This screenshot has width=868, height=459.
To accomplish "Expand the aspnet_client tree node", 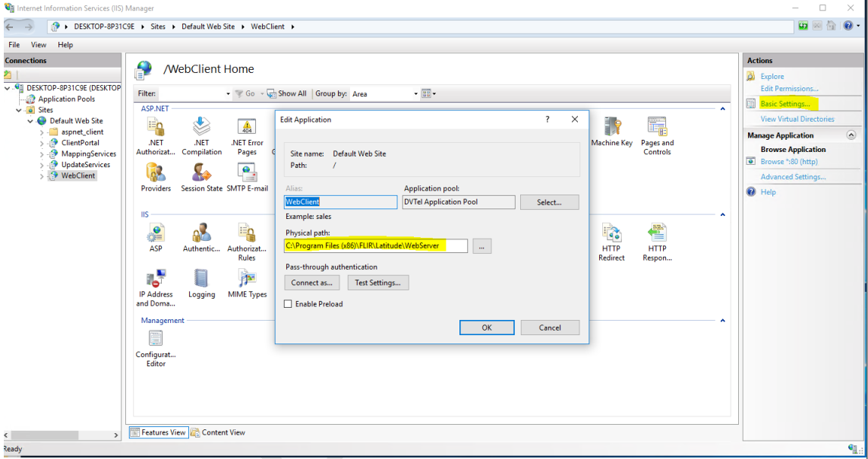I will coord(43,132).
